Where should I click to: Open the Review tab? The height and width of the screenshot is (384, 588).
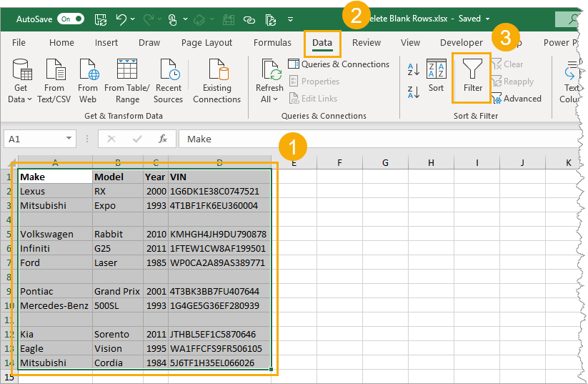point(367,42)
